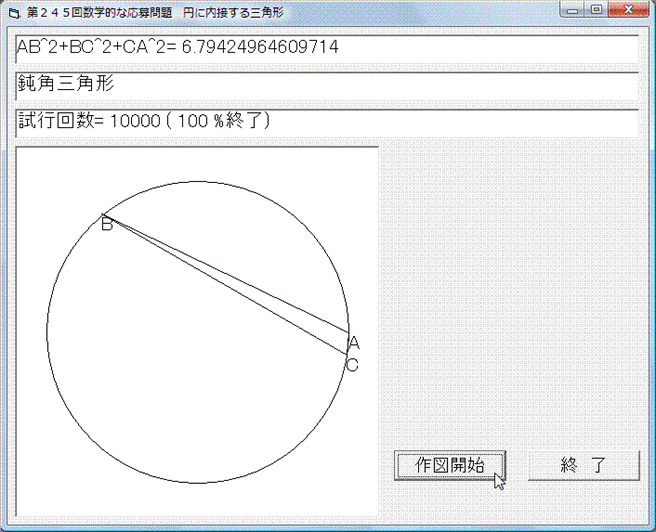The height and width of the screenshot is (532, 656).
Task: Click the 鈍角三角形 text field
Action: point(326,85)
